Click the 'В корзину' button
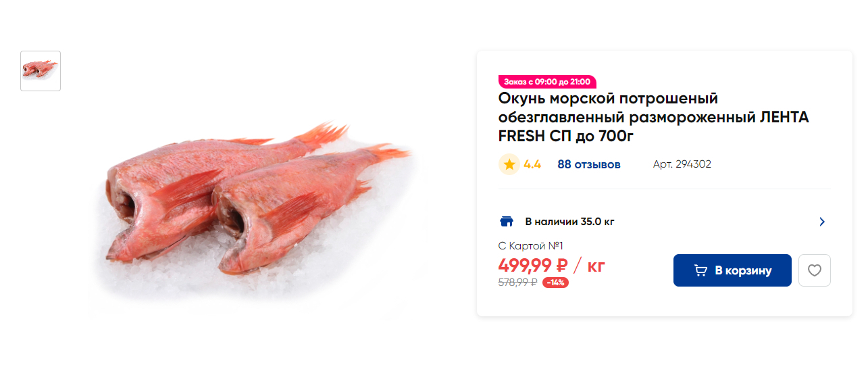The image size is (868, 390). [732, 270]
